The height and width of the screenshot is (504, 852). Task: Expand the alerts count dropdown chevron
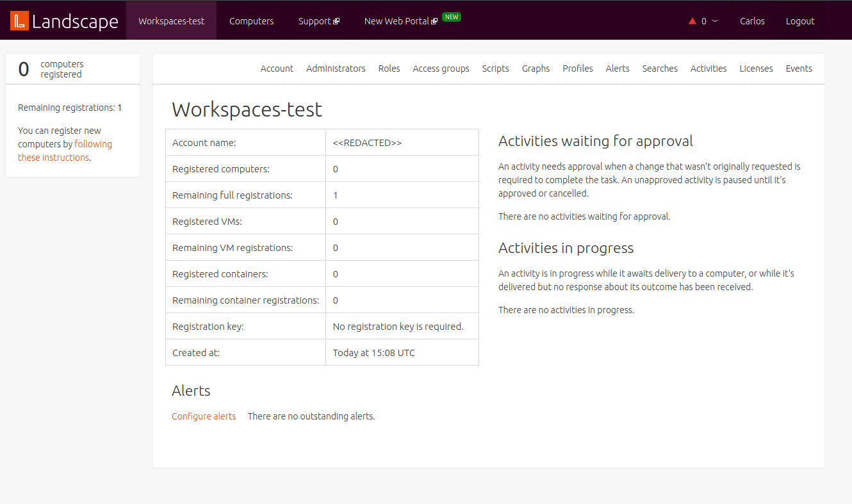[x=715, y=21]
